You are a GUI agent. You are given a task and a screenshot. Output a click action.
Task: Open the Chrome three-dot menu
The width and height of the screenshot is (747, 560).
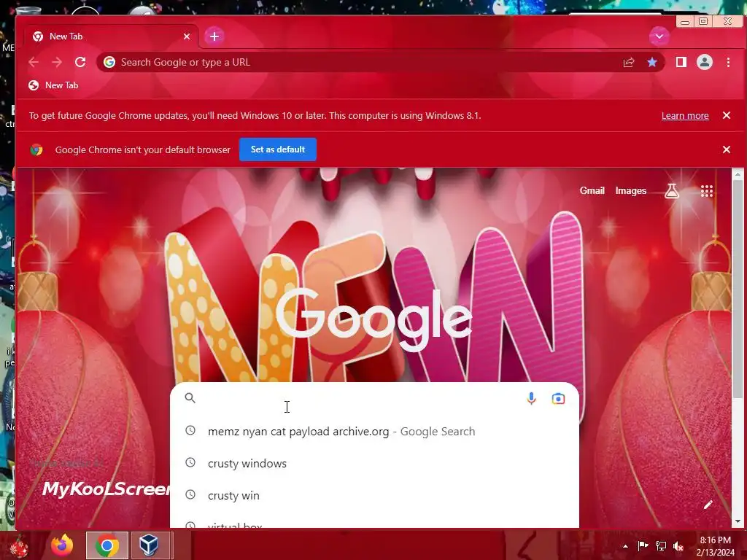click(x=728, y=62)
